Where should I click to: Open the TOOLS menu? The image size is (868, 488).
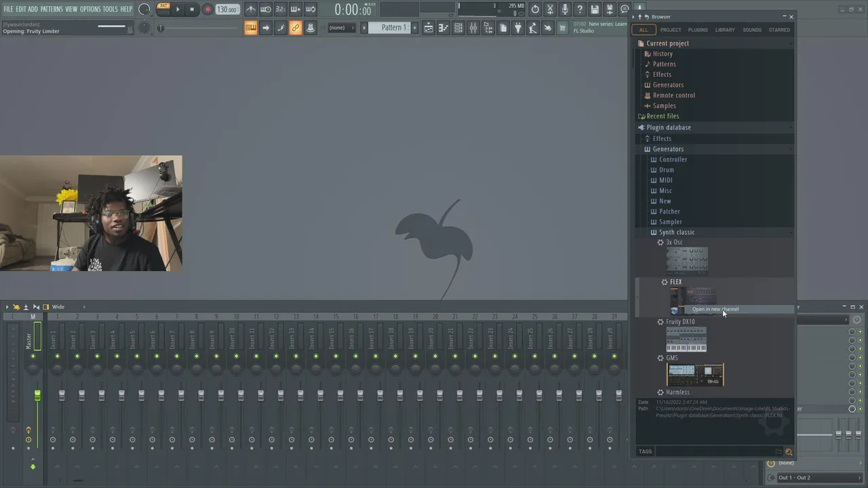click(x=110, y=9)
